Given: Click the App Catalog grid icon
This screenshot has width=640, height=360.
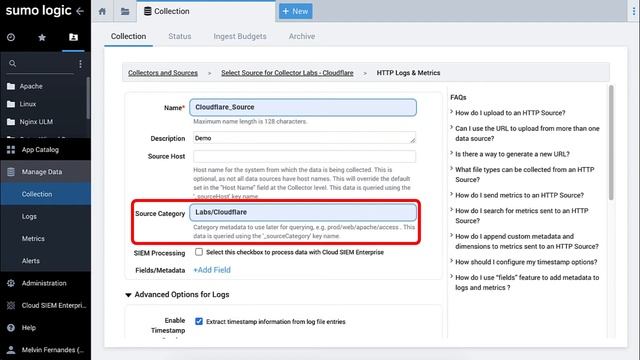Looking at the screenshot, I should [x=11, y=150].
